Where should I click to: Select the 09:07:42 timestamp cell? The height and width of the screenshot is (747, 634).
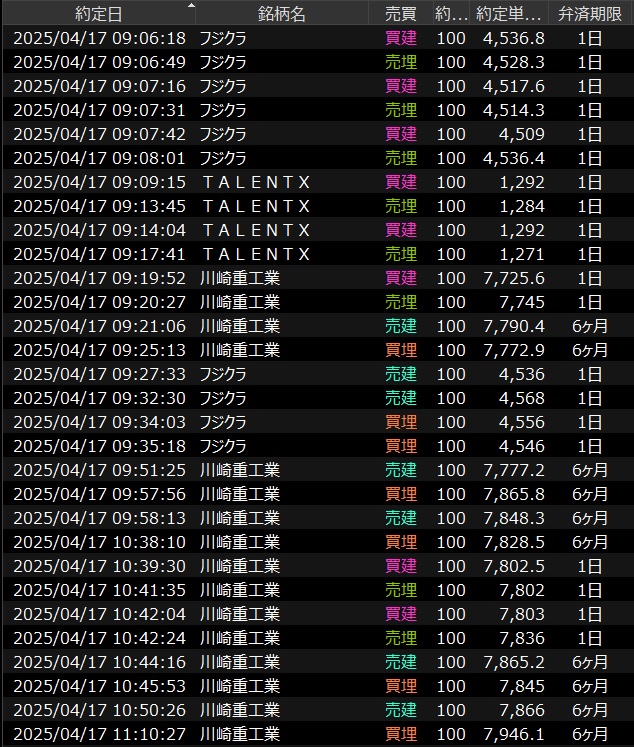100,134
